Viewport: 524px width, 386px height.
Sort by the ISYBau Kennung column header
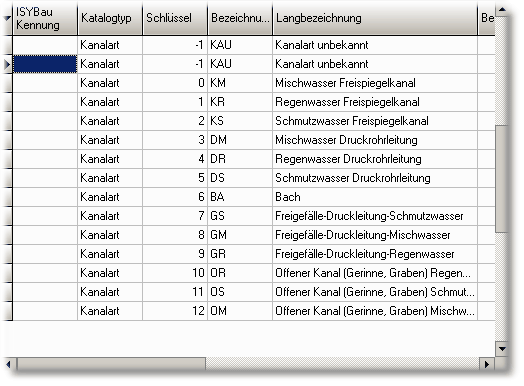[45, 18]
